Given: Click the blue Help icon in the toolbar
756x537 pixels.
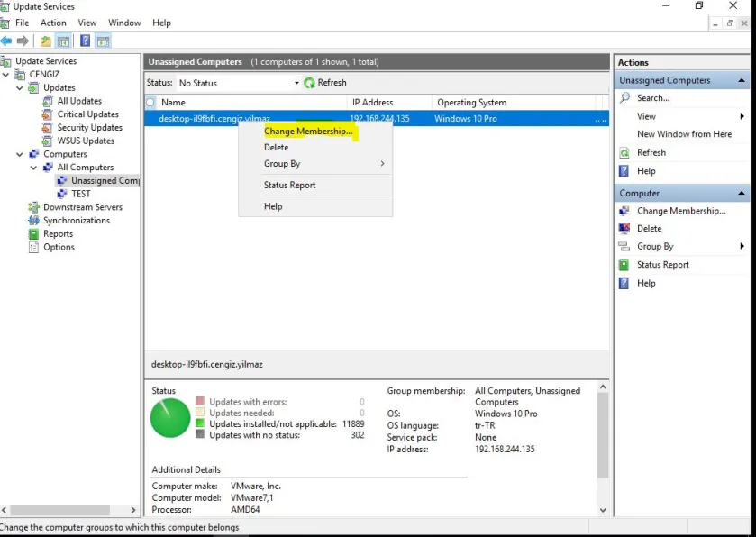Looking at the screenshot, I should [x=85, y=41].
